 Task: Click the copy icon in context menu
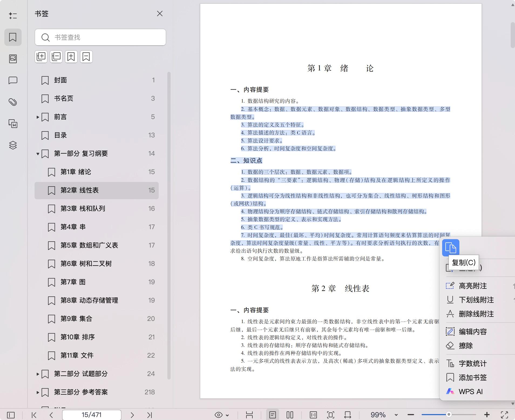pyautogui.click(x=451, y=248)
